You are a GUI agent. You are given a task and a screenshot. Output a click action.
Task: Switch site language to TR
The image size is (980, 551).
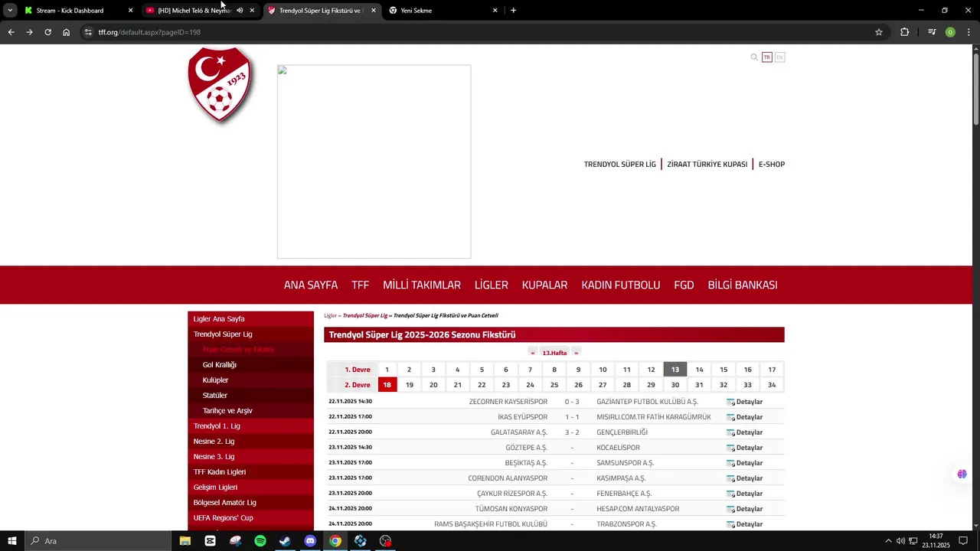point(767,57)
